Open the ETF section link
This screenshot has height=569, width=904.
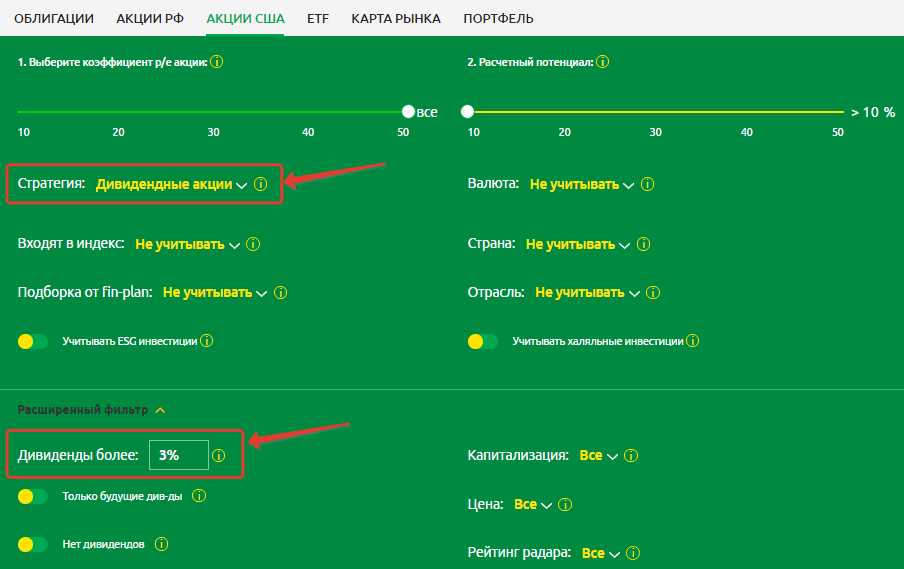pos(318,19)
